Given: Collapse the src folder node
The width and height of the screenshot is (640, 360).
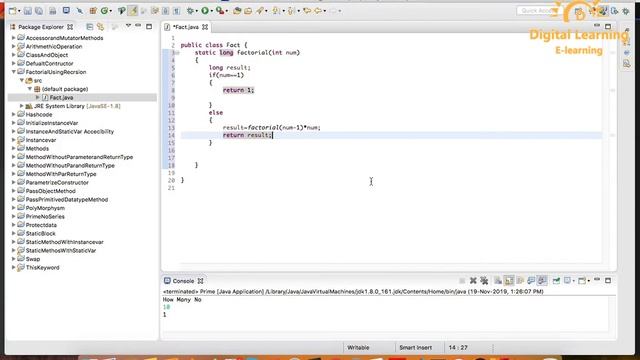Looking at the screenshot, I should pyautogui.click(x=22, y=80).
